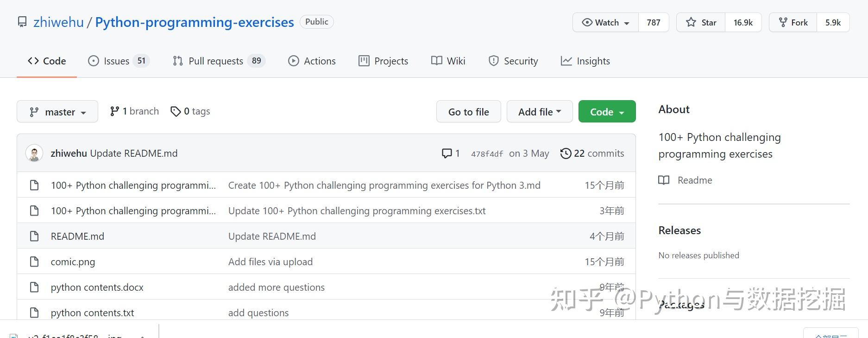Click the on 3 May commit date
The height and width of the screenshot is (338, 868).
529,153
